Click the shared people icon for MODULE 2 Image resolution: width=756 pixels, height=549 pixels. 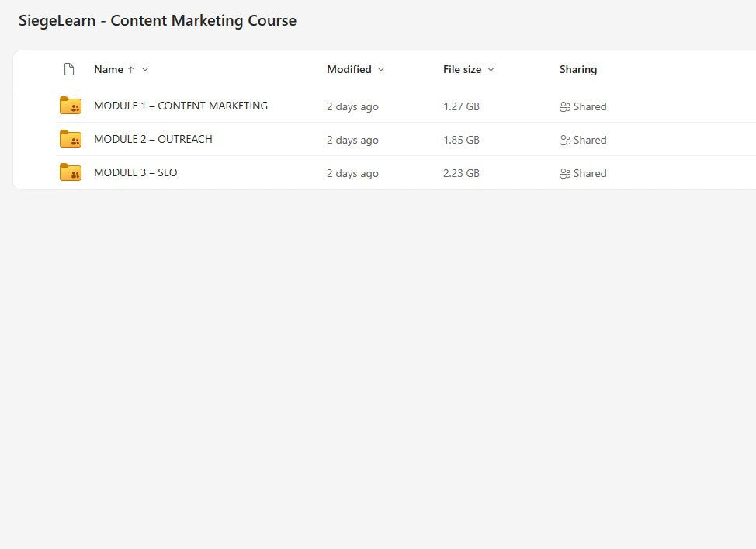pos(564,140)
